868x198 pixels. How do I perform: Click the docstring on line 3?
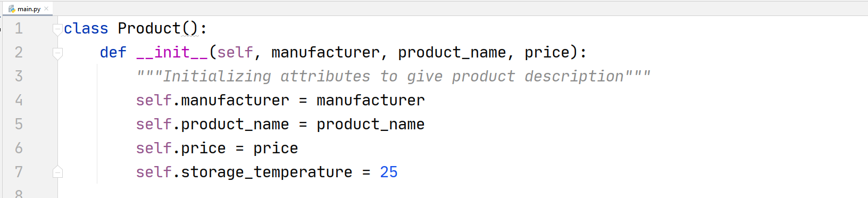pyautogui.click(x=394, y=76)
